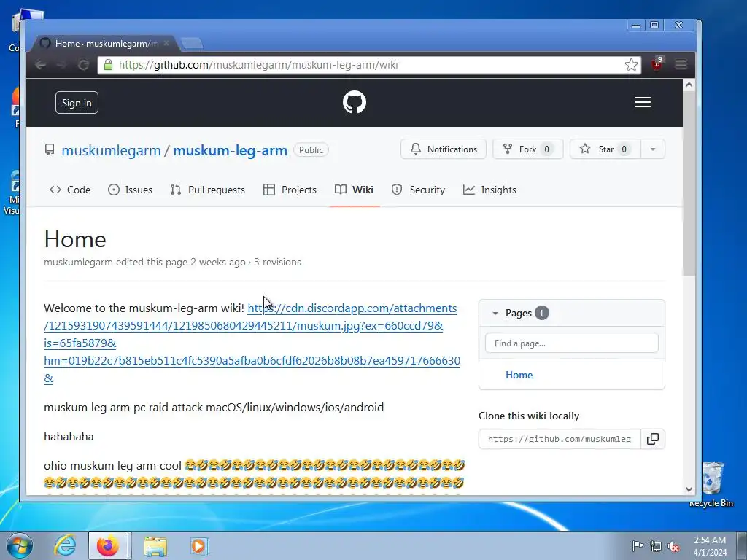This screenshot has width=747, height=560.
Task: Expand the Star button dropdown arrow
Action: 653,149
